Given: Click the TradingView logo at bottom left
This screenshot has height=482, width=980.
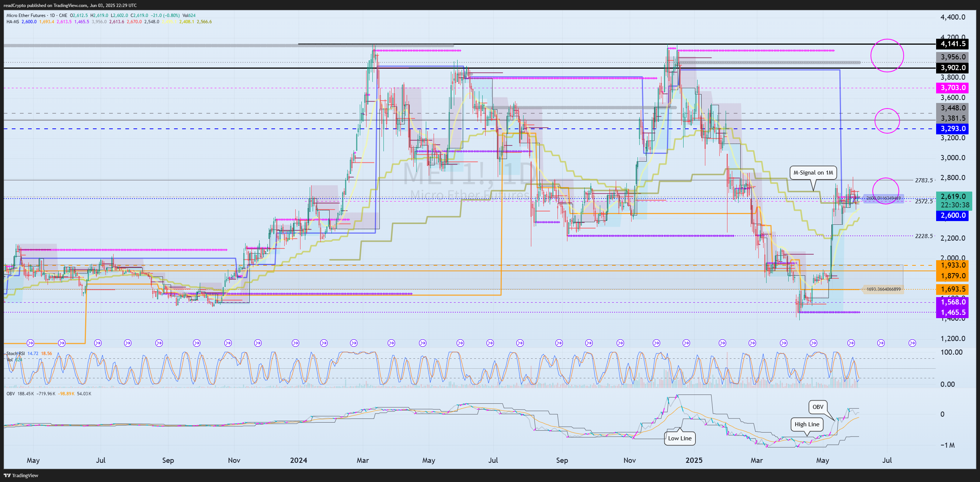Looking at the screenshot, I should coord(21,475).
